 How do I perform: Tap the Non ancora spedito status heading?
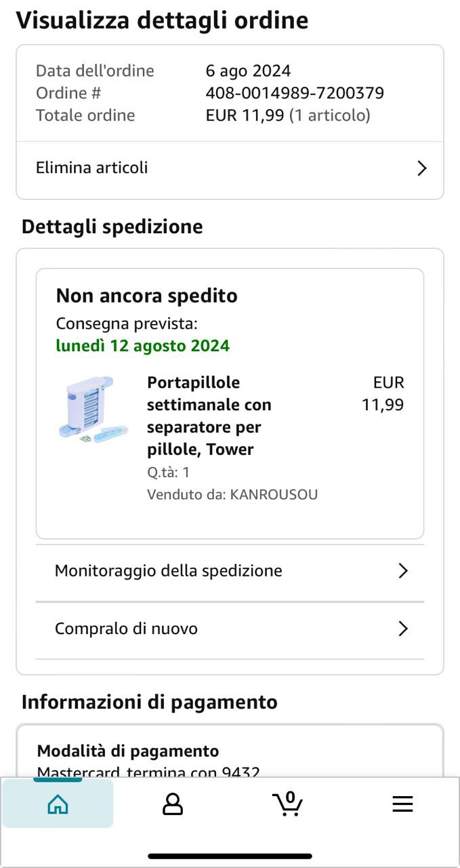pos(146,296)
